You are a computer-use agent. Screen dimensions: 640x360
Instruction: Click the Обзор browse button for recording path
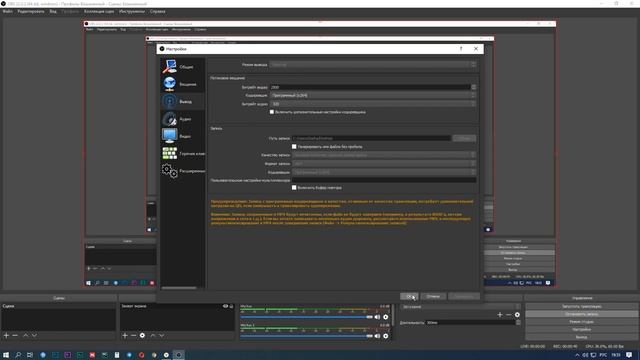point(464,138)
